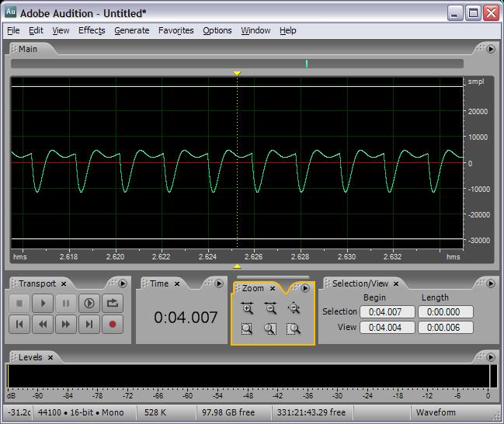Viewport: 504px width, 424px height.
Task: Close the Time panel
Action: (177, 284)
